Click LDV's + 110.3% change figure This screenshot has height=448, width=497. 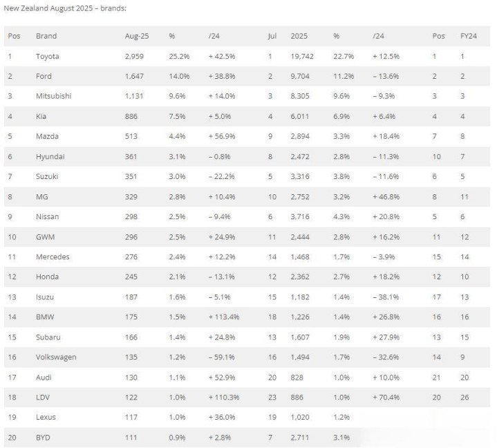(224, 398)
